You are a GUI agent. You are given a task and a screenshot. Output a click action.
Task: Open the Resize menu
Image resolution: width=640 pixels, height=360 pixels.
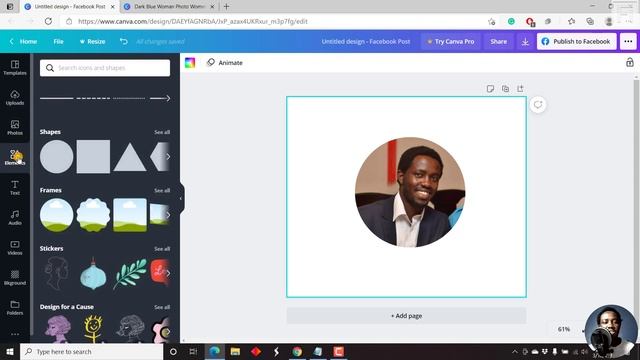pos(93,41)
